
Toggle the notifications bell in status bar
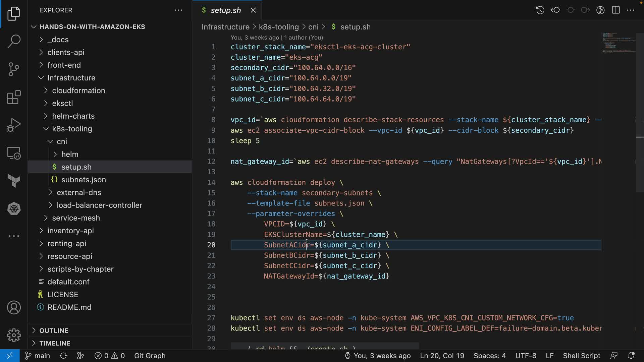[x=631, y=356]
